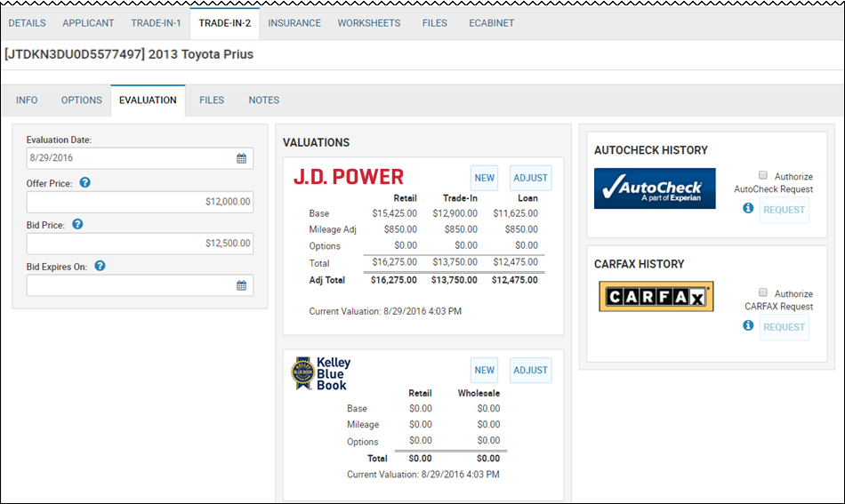Select J.D. Power Base trade-in $12,900.00
The height and width of the screenshot is (504, 845).
[x=455, y=213]
